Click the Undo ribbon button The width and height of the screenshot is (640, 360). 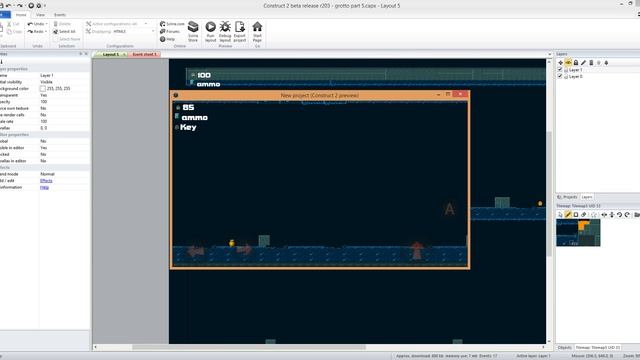[x=36, y=24]
